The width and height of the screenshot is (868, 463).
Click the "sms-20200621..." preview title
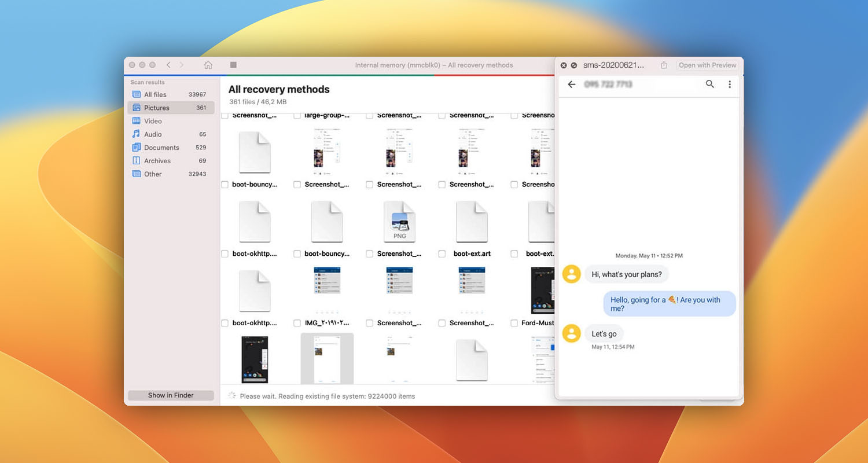613,65
